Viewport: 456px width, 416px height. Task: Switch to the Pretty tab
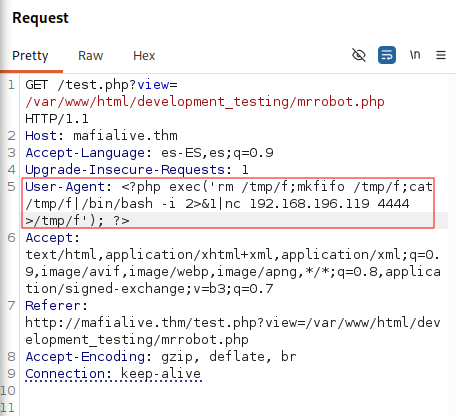(30, 56)
